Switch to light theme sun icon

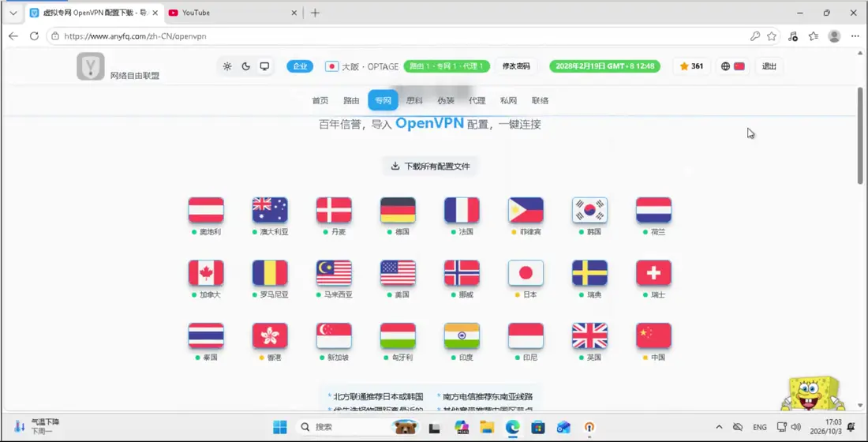[x=227, y=66]
